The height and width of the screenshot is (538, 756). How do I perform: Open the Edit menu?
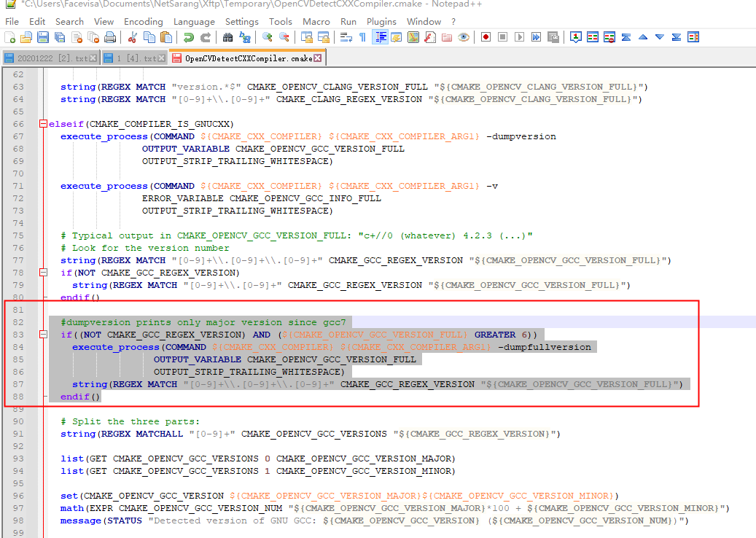pos(37,22)
